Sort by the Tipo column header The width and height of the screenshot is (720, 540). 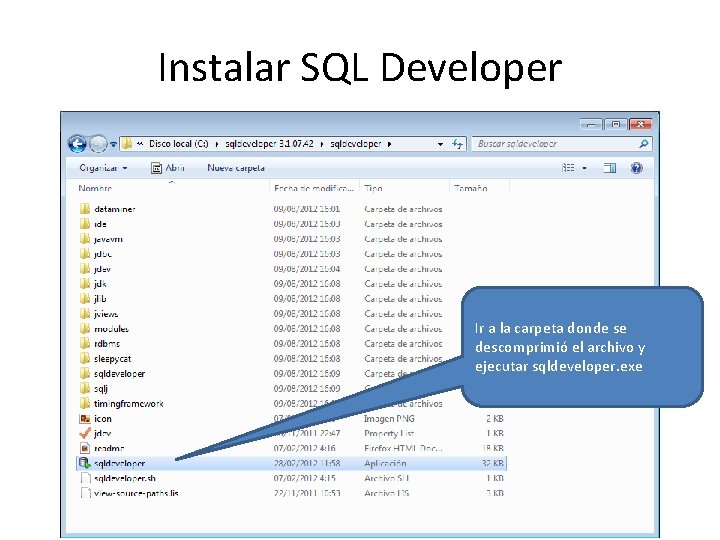coord(373,188)
